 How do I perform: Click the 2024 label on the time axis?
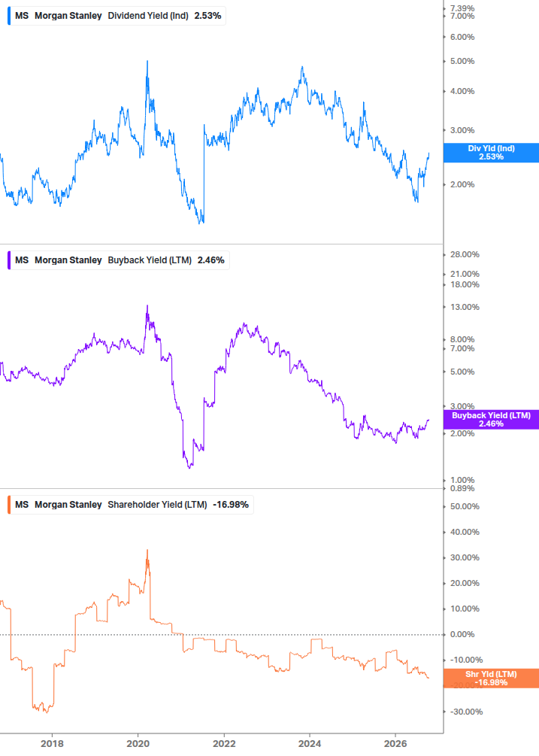coord(310,744)
